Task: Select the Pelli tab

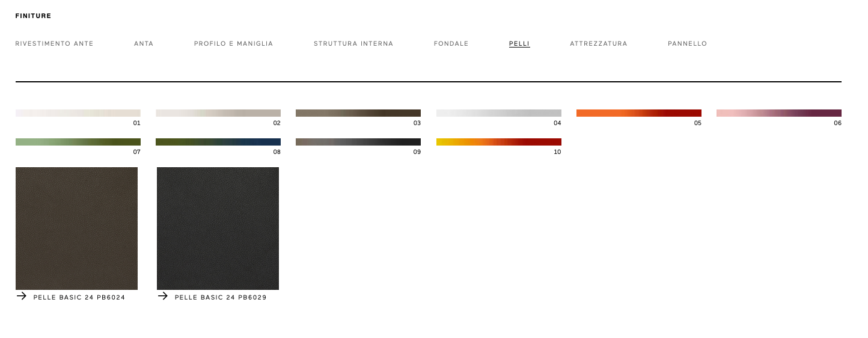Action: (x=519, y=44)
